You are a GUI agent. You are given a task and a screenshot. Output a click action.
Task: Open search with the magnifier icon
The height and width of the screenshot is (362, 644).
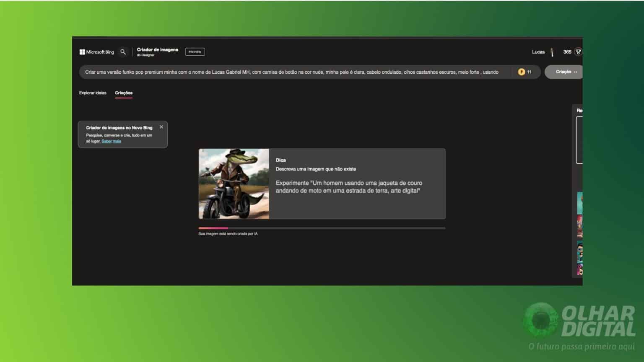pyautogui.click(x=123, y=52)
